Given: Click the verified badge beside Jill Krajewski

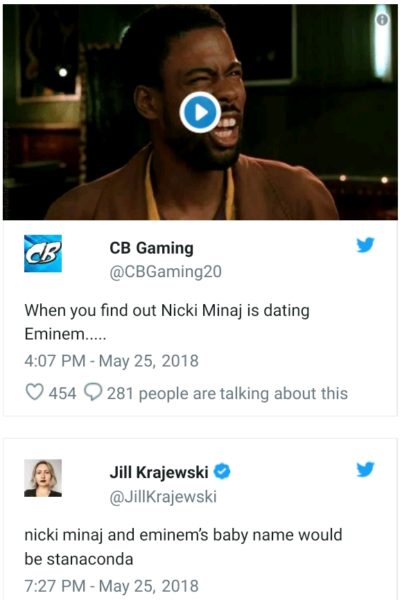Looking at the screenshot, I should 222,471.
